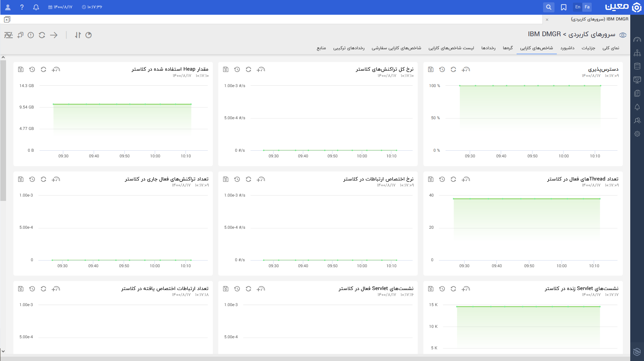Screen dimensions: 644x361
Task: Open history for دسترس‌پذیری chart
Action: (x=442, y=69)
